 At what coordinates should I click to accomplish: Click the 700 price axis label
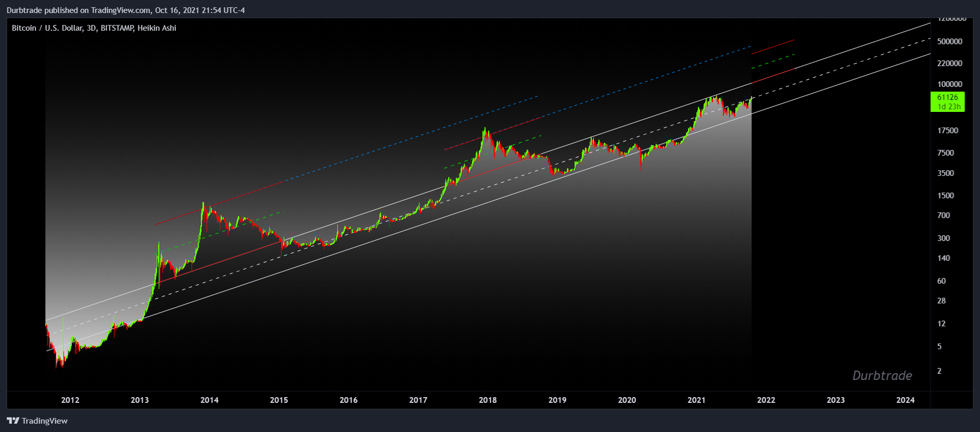tap(944, 215)
